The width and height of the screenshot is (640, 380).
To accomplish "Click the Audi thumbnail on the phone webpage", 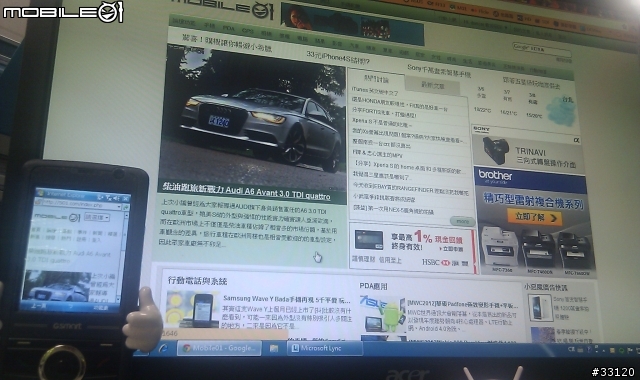I will 56,286.
